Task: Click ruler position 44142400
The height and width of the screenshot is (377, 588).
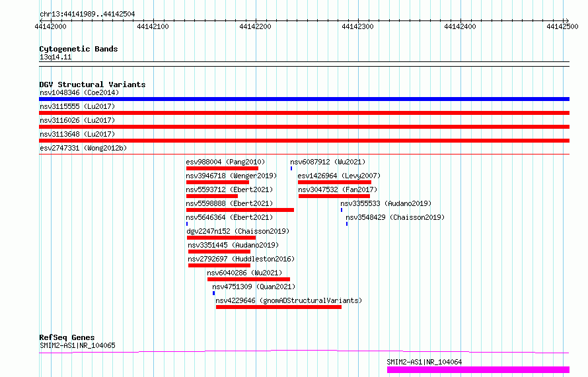Action: 460,26
